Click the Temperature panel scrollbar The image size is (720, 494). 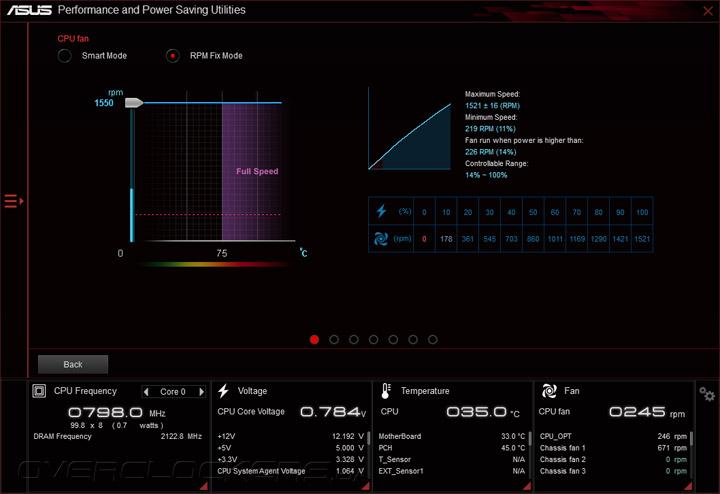pyautogui.click(x=530, y=438)
